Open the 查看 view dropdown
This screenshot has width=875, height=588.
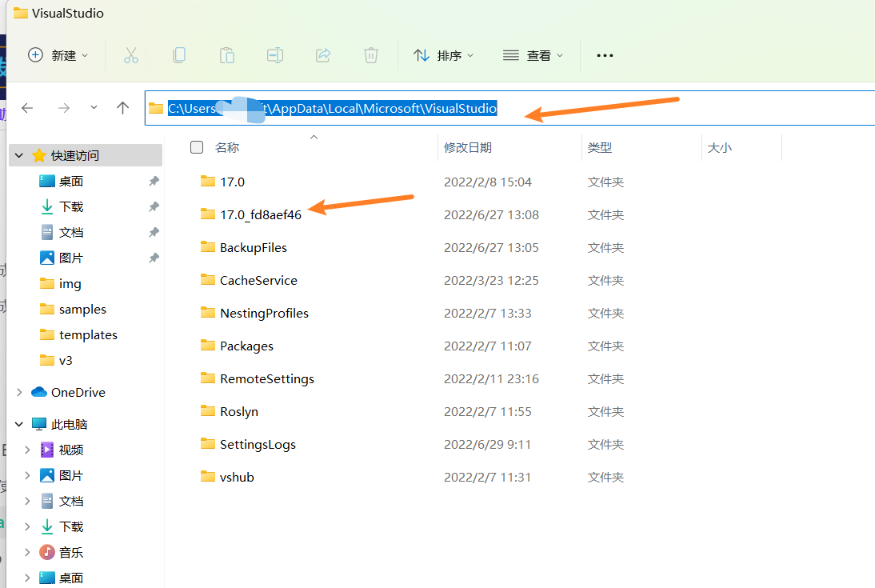(533, 55)
